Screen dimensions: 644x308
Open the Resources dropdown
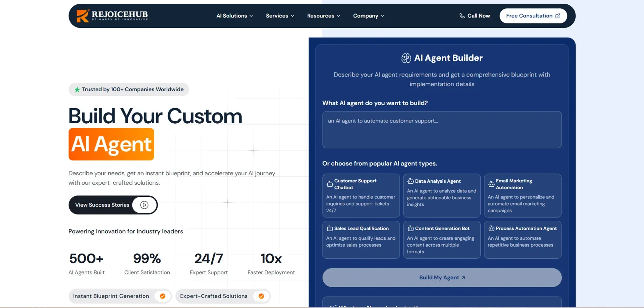[x=323, y=16]
